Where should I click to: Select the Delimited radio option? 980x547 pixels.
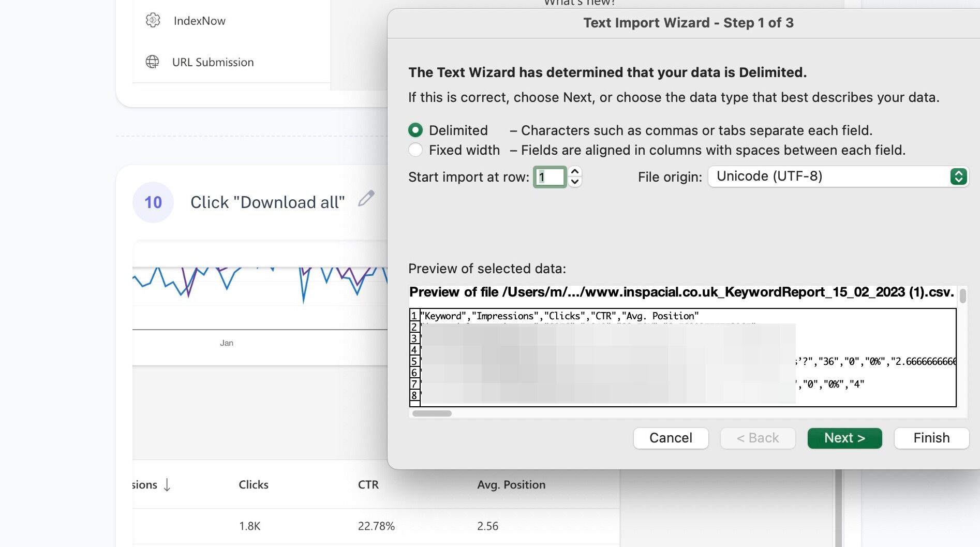pos(415,130)
